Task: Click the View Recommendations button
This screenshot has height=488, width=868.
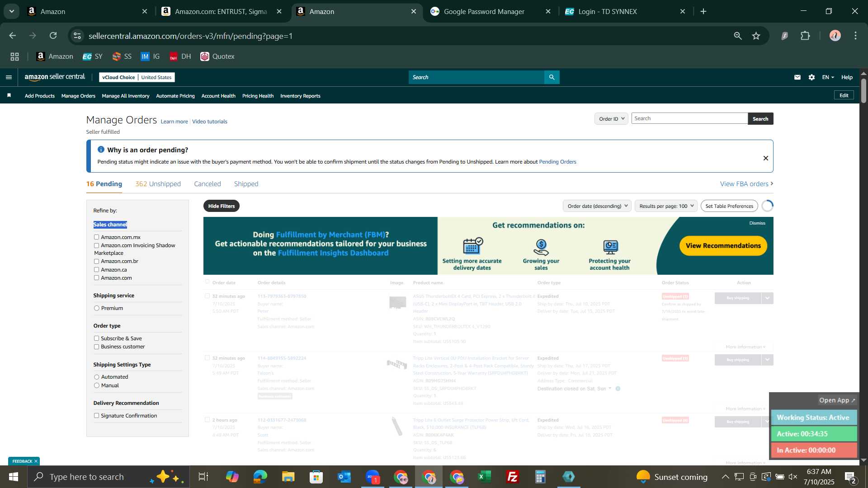Action: click(x=723, y=246)
